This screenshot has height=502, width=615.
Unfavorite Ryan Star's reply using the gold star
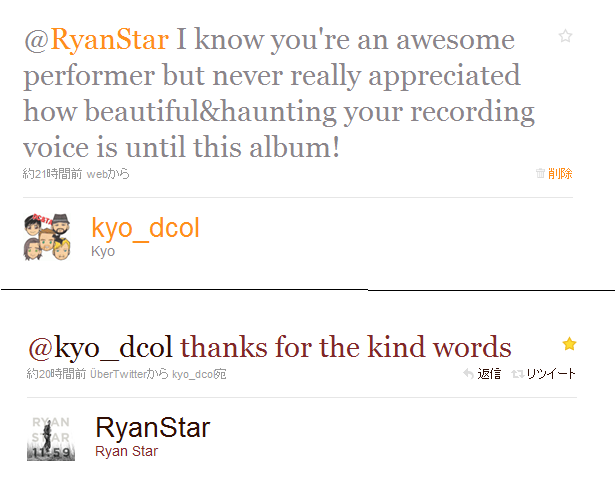(x=569, y=344)
